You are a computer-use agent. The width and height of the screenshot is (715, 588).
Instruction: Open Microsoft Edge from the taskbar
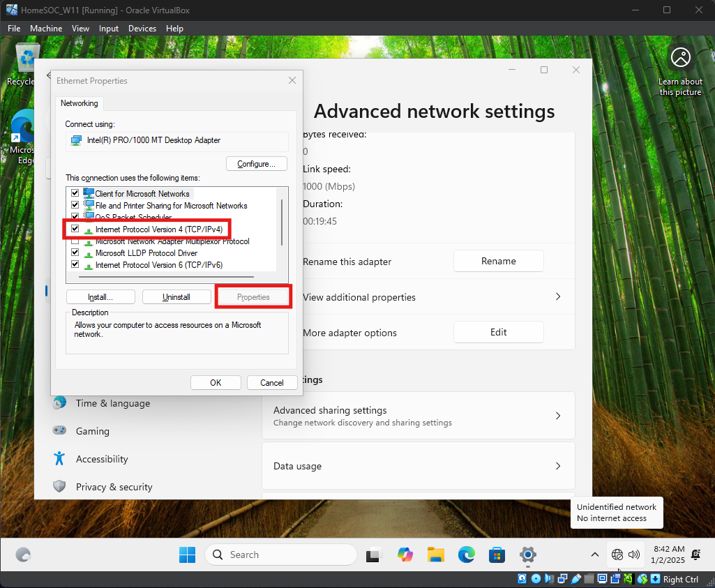[x=466, y=555]
